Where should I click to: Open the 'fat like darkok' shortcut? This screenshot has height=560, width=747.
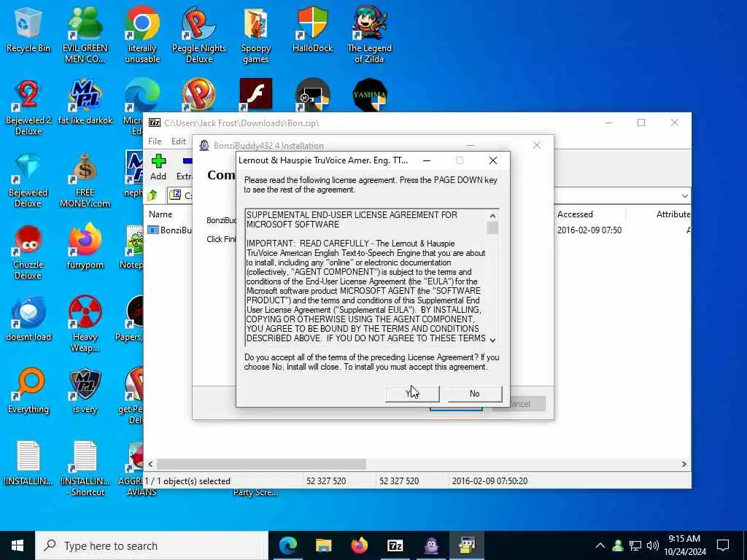coord(85,102)
